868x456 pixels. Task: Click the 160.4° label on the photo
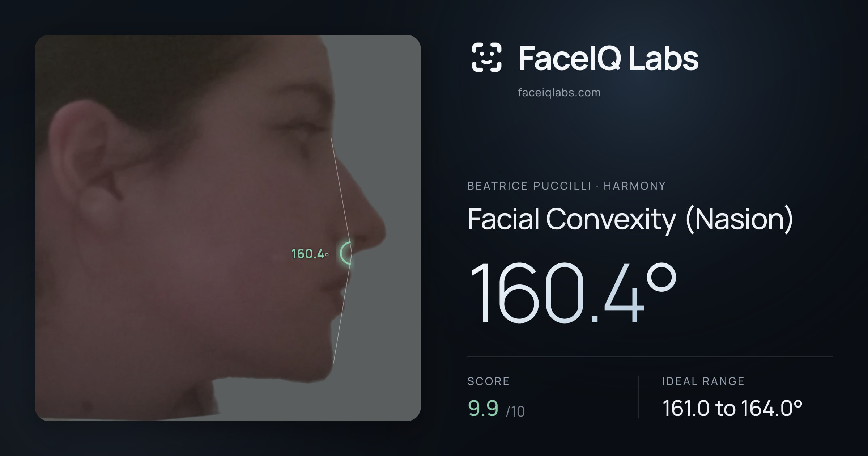point(310,254)
